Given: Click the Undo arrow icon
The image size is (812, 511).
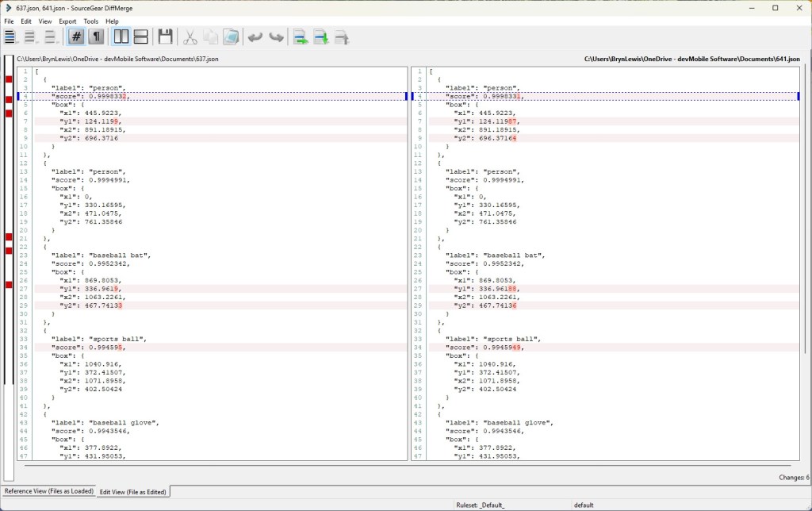Looking at the screenshot, I should point(255,36).
